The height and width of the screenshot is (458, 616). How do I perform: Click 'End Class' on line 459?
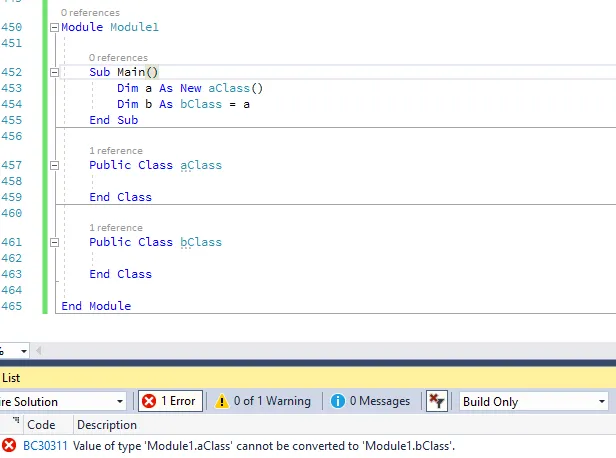point(120,197)
